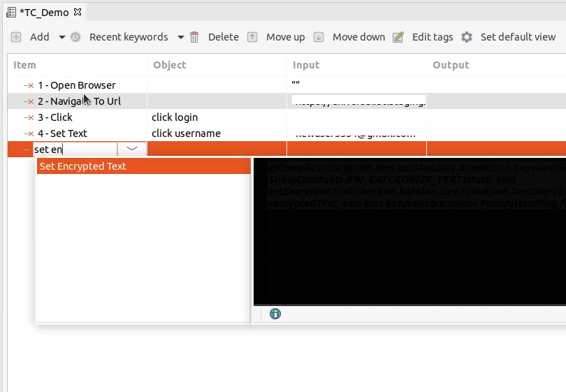Click the Edit tags pencil icon
Image resolution: width=566 pixels, height=392 pixels.
(398, 37)
